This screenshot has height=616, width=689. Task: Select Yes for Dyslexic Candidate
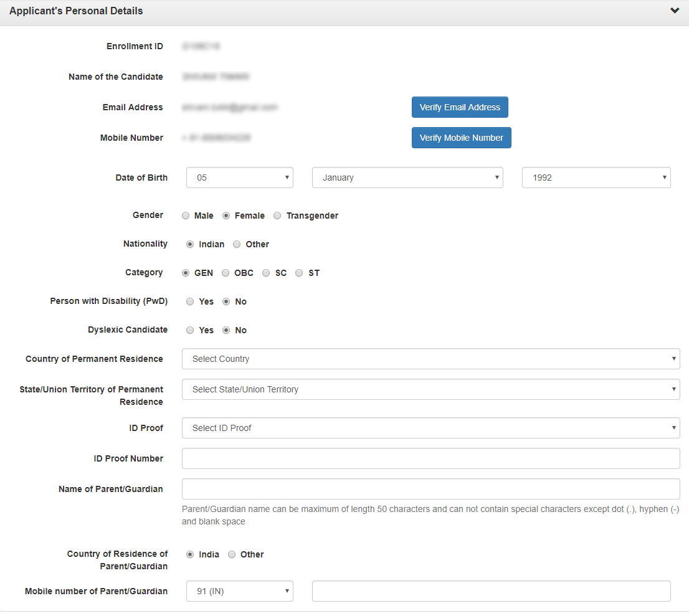190,330
